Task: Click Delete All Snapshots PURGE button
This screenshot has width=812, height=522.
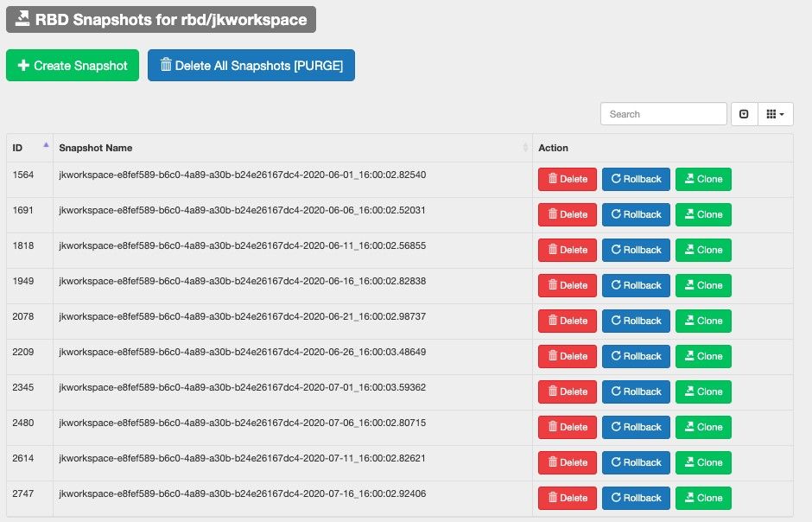Action: click(251, 64)
